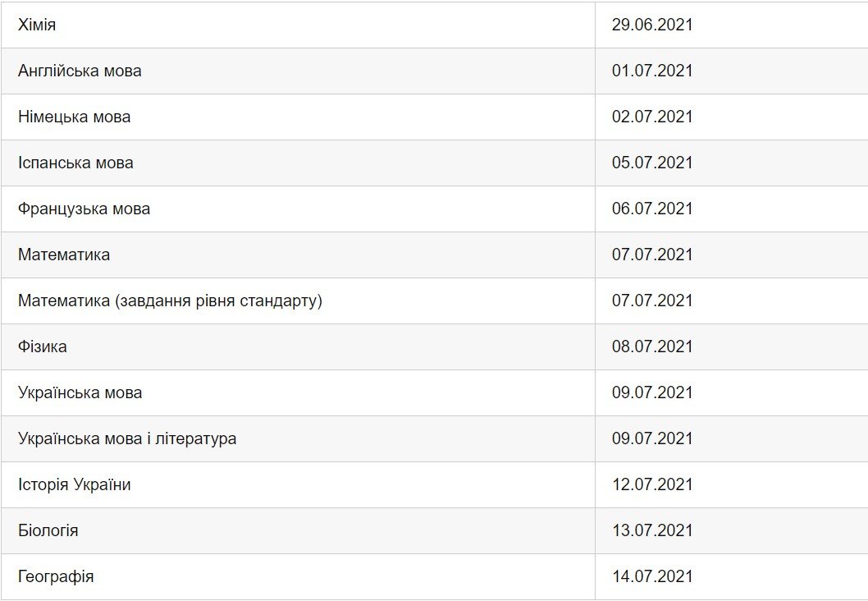Select the date 29.06.2021

pyautogui.click(x=652, y=25)
